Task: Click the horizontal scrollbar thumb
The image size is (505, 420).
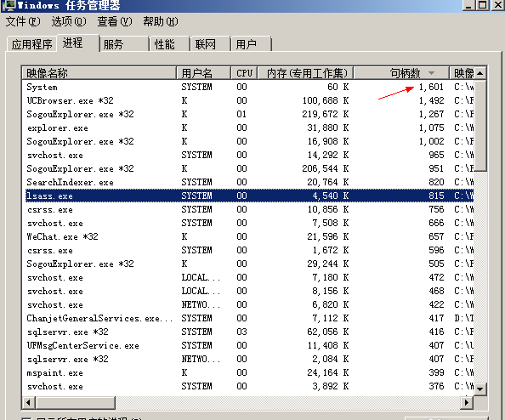Action: click(x=75, y=402)
